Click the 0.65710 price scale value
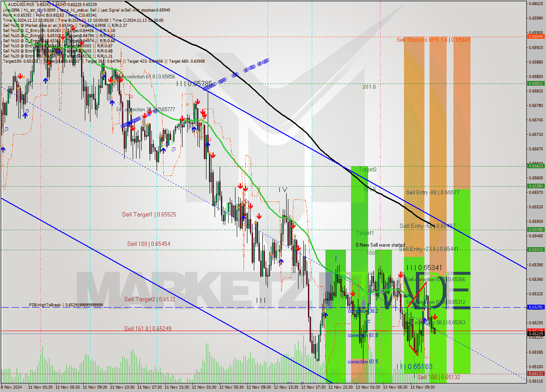546x392 pixels. click(536, 134)
